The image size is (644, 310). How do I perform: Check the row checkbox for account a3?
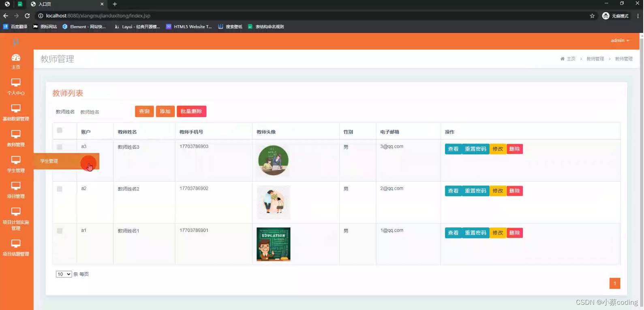click(60, 147)
